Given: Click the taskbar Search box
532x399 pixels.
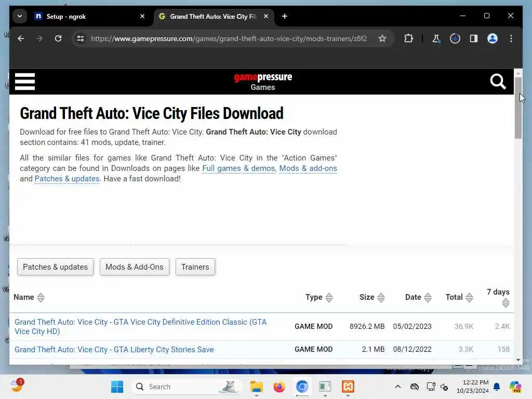Looking at the screenshot, I should (186, 387).
